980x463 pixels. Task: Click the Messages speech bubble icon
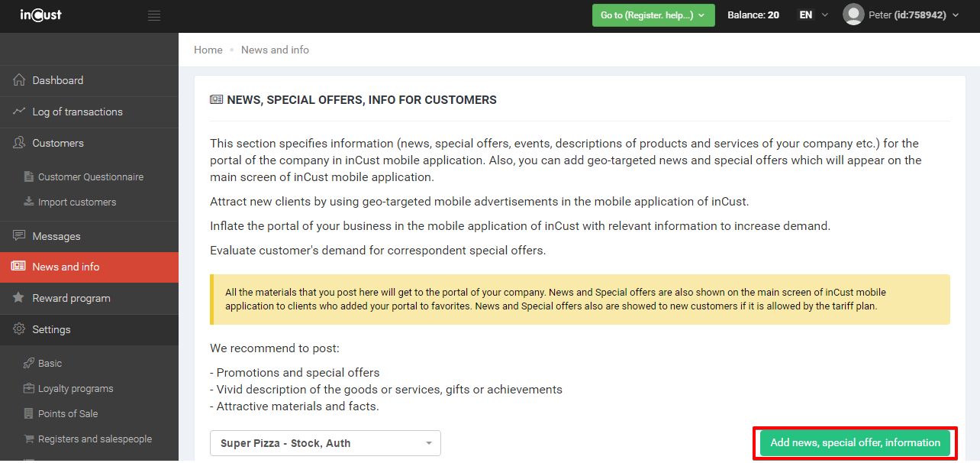click(x=19, y=236)
